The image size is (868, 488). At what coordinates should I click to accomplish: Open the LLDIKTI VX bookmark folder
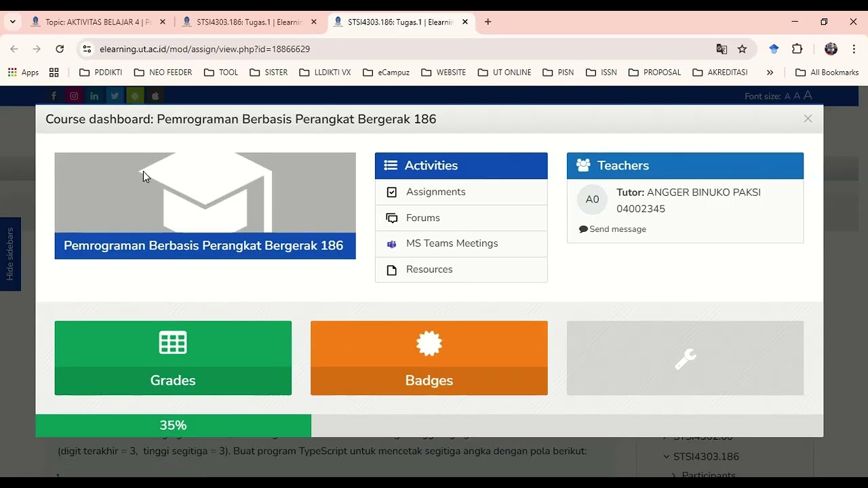pyautogui.click(x=325, y=73)
